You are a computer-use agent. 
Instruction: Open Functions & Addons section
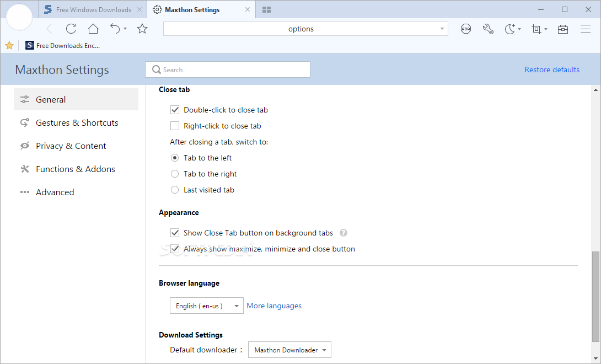pos(76,169)
